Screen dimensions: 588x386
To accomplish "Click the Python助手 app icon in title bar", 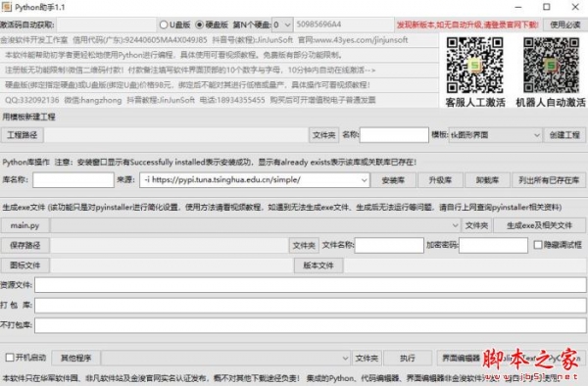I will coord(7,7).
